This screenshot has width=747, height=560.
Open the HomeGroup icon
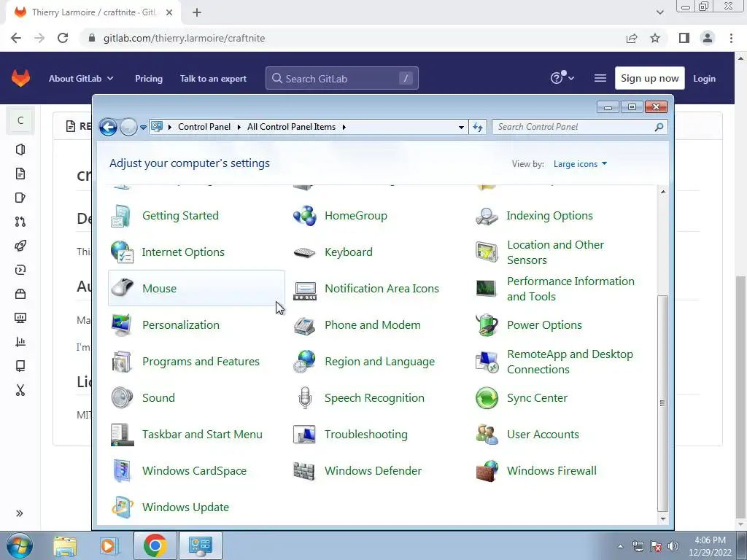[304, 216]
